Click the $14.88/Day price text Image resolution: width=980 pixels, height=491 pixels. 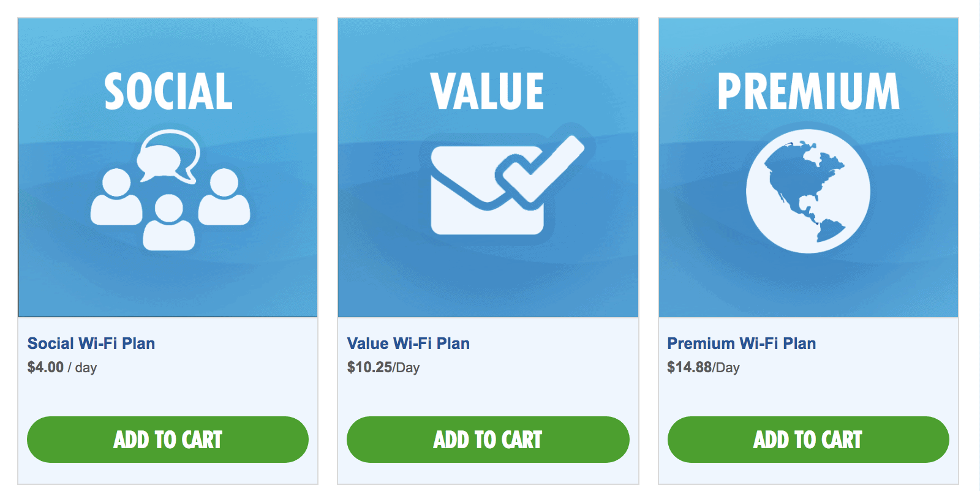tap(704, 367)
